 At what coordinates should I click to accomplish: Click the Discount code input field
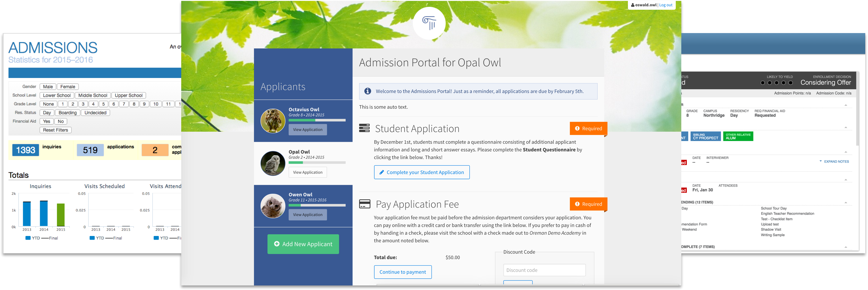544,270
